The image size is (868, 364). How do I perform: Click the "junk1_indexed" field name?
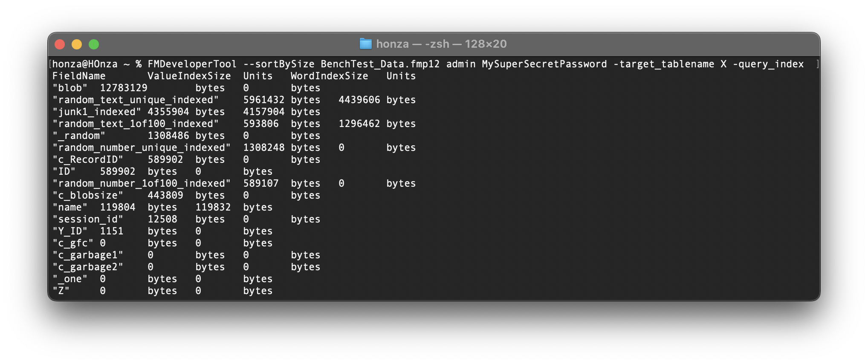click(96, 112)
